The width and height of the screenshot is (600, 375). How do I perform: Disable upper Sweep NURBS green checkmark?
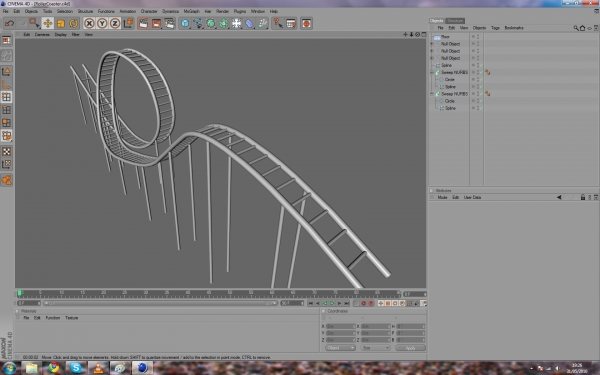coord(481,72)
